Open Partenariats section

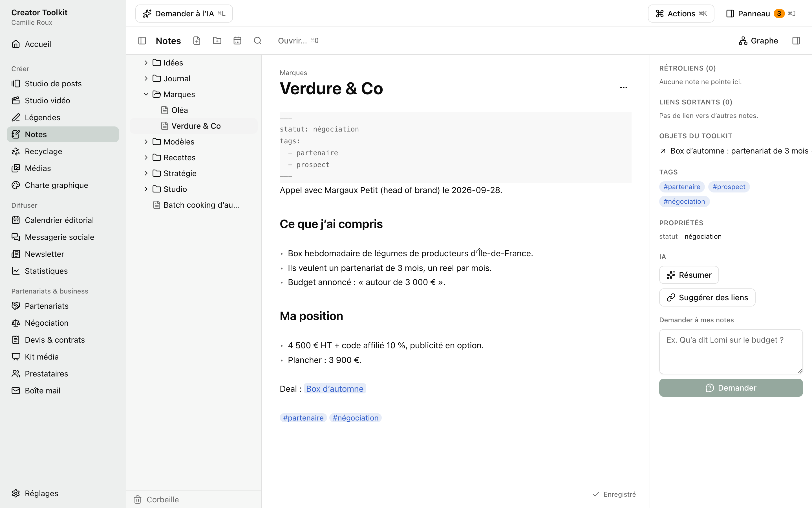(x=63, y=306)
